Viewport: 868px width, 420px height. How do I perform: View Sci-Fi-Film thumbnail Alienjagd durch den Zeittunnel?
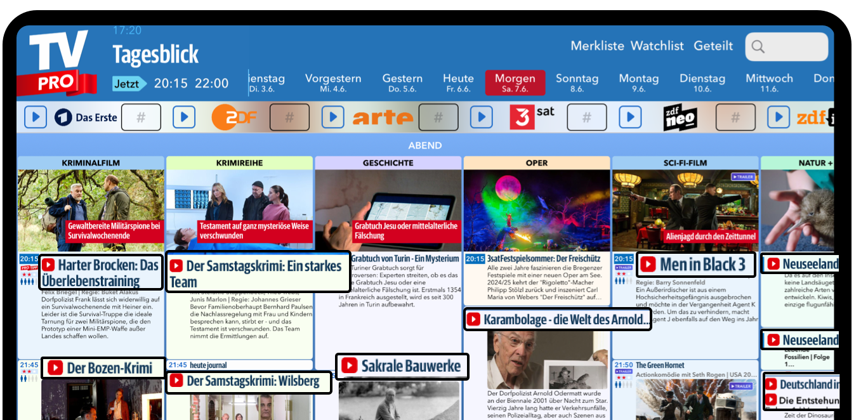click(685, 211)
